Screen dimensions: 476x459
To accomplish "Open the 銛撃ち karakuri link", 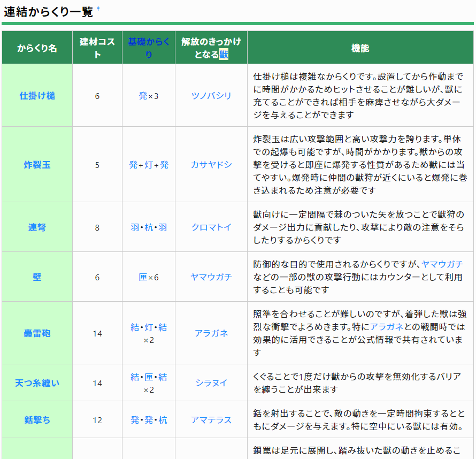I will pos(36,420).
